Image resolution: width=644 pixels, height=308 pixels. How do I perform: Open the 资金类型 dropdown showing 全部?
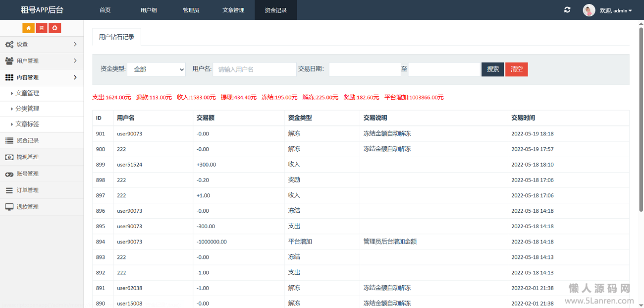pos(156,69)
